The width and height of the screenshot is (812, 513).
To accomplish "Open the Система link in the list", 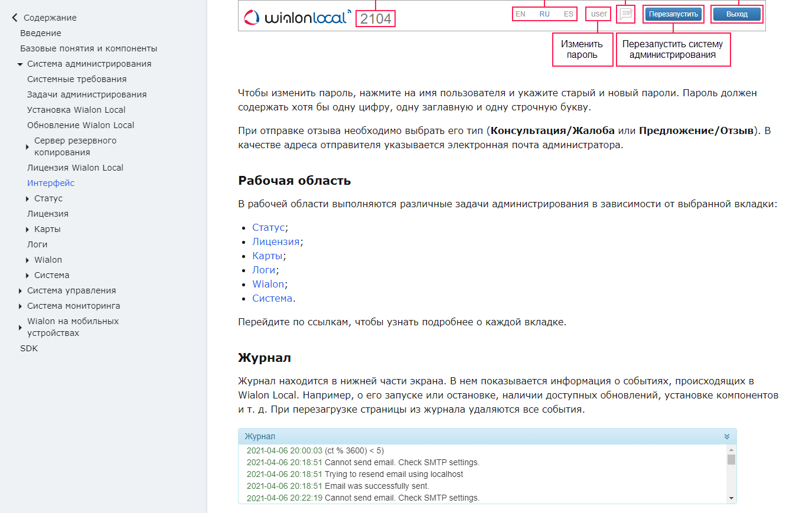I will point(272,298).
